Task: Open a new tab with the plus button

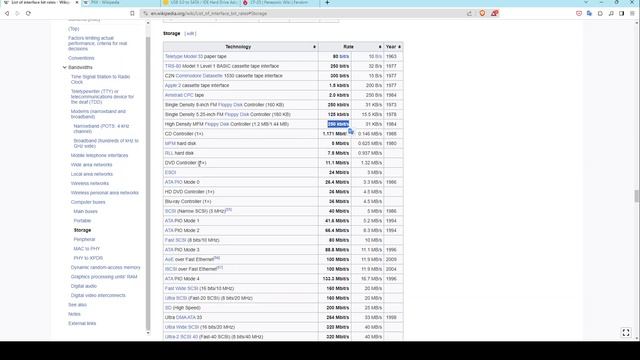Action: 327,2
